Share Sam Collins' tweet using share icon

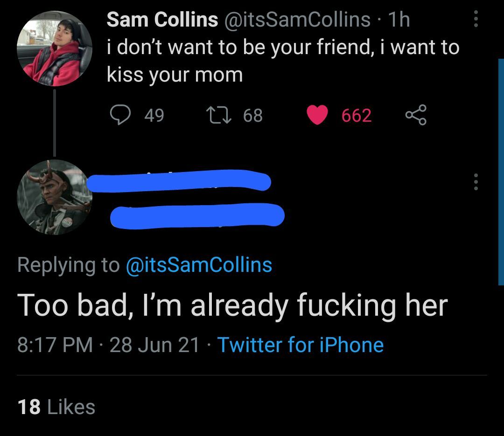(415, 115)
